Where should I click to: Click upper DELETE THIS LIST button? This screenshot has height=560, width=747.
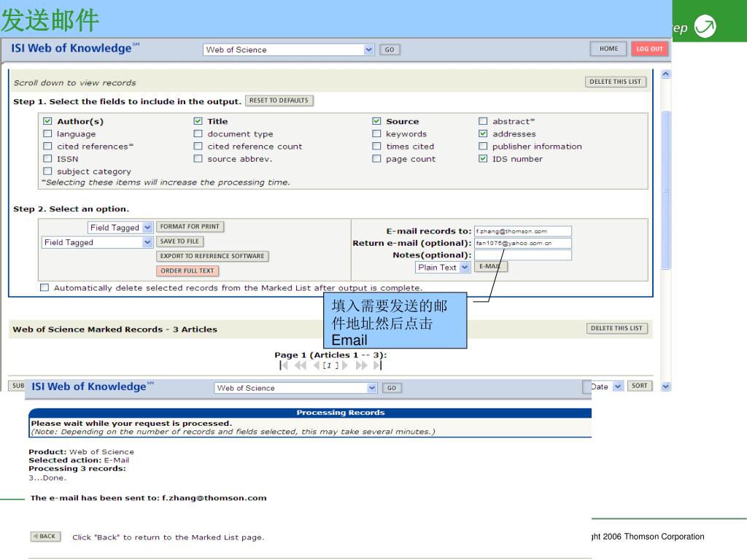pos(616,82)
